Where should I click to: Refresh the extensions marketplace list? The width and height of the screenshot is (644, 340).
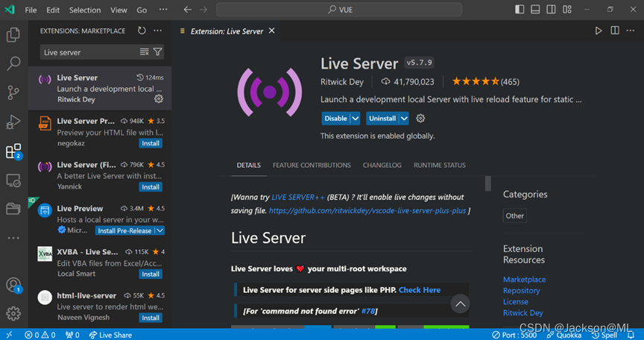(142, 31)
